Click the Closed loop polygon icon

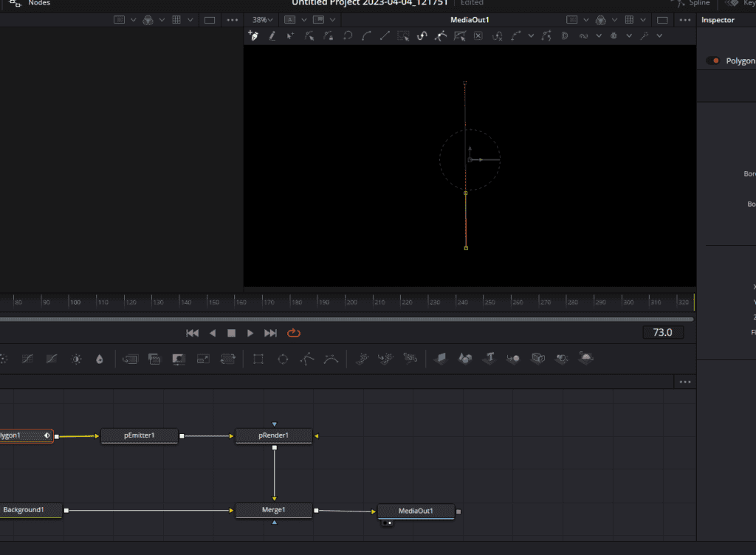coord(347,35)
